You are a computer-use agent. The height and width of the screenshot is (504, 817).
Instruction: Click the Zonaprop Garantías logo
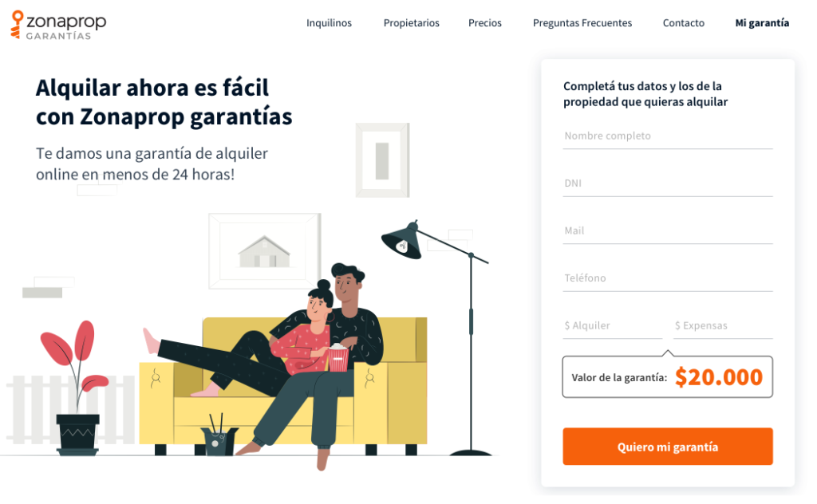pyautogui.click(x=58, y=25)
